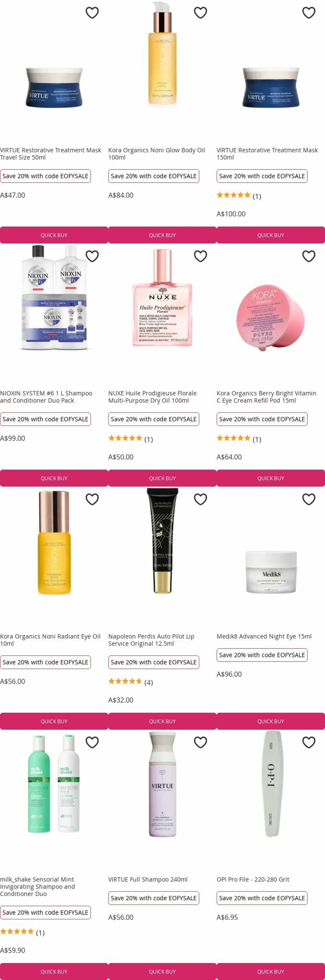The height and width of the screenshot is (980, 325).
Task: Save NIOXIN System #6 Duo to wishlist
Action: click(x=92, y=256)
